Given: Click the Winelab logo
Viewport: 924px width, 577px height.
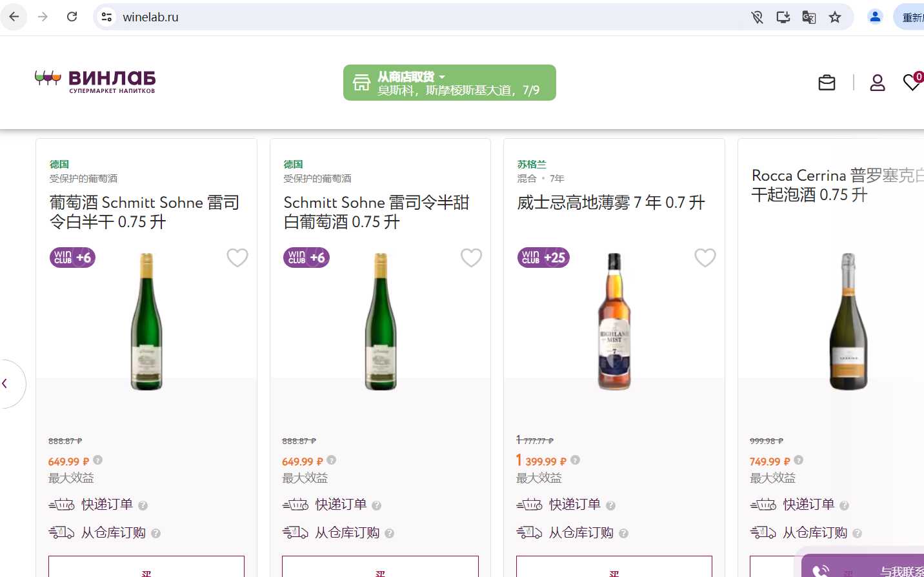Looking at the screenshot, I should [95, 82].
